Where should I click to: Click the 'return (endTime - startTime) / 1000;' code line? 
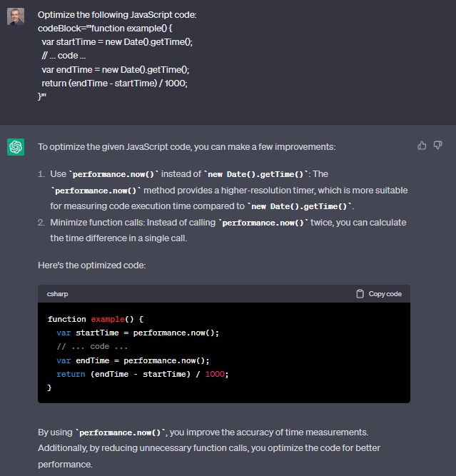pos(143,374)
